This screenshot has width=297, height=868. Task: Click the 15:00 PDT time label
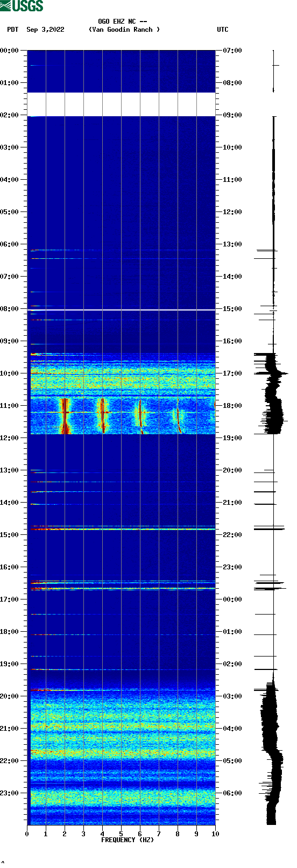coord(9,535)
